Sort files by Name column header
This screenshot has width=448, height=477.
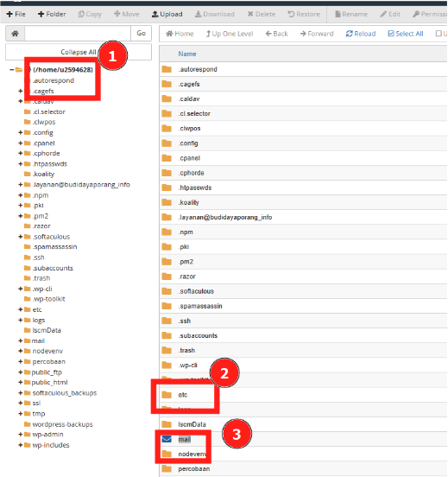(187, 54)
